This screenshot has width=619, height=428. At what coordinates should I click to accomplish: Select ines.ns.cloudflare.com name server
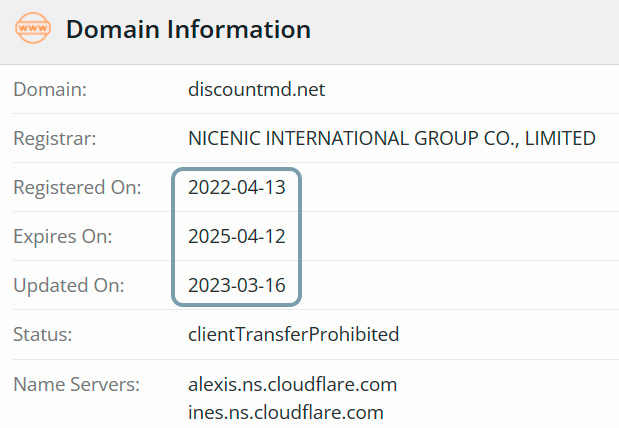click(x=286, y=412)
